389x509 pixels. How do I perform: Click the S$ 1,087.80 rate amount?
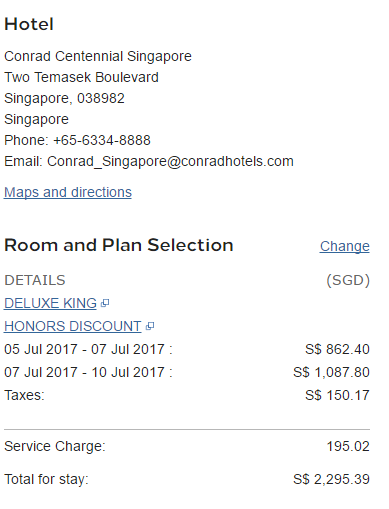pos(331,372)
